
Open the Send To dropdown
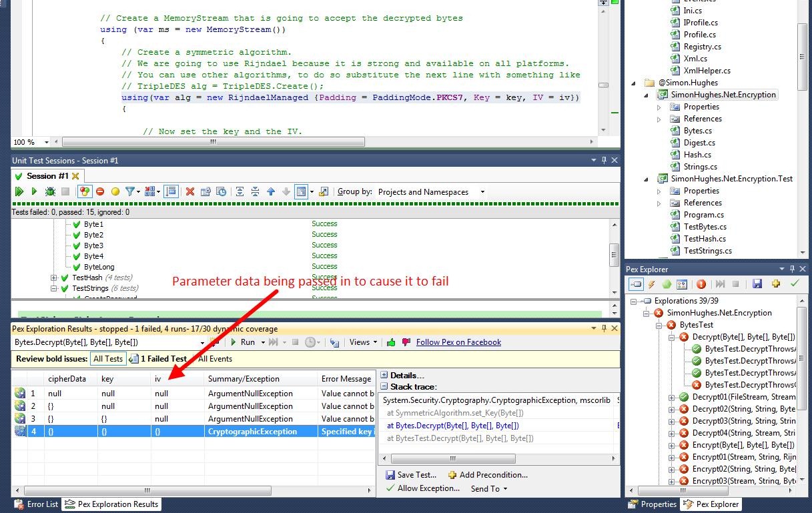pos(489,488)
